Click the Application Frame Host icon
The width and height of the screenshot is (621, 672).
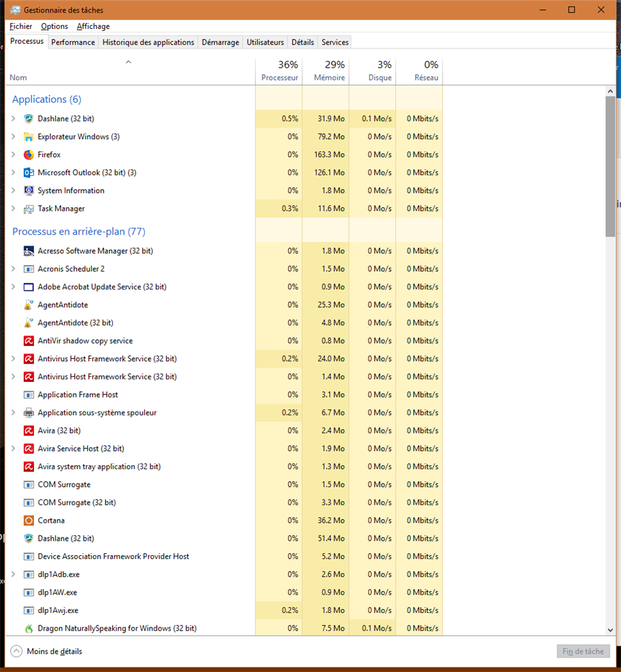pos(29,394)
